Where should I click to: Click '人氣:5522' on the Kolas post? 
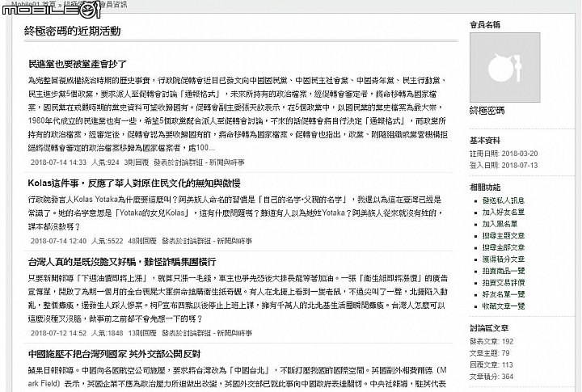coord(107,241)
